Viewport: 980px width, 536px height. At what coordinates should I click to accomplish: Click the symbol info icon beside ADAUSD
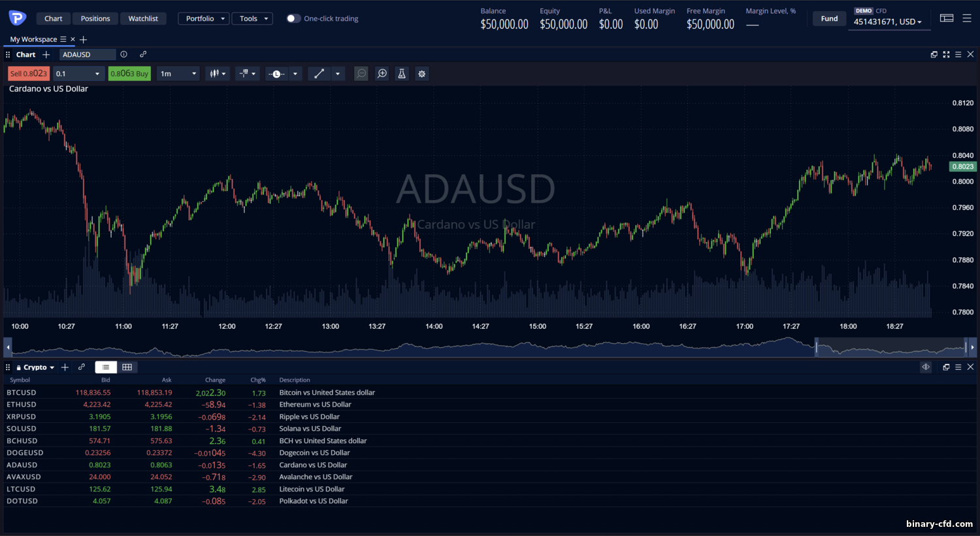(124, 54)
